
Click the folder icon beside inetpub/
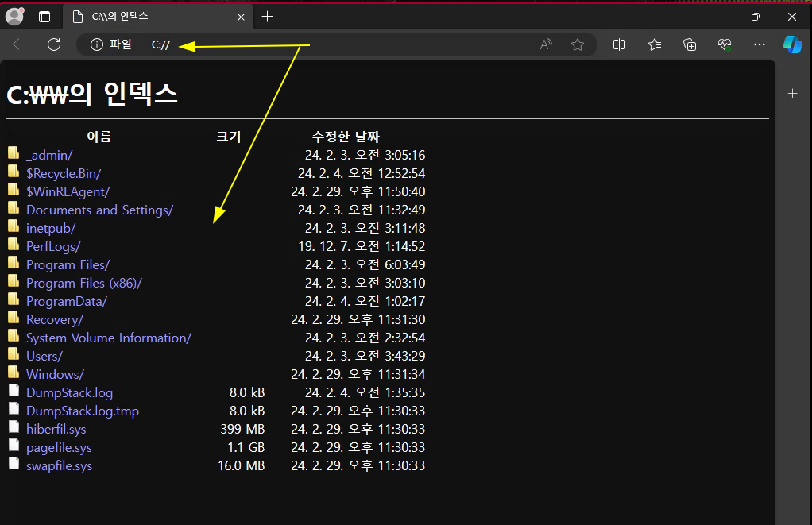14,226
